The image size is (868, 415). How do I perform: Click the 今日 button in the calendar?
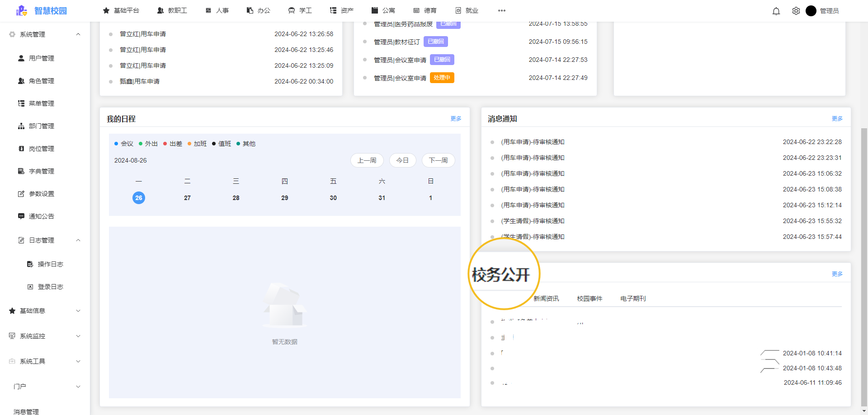402,160
